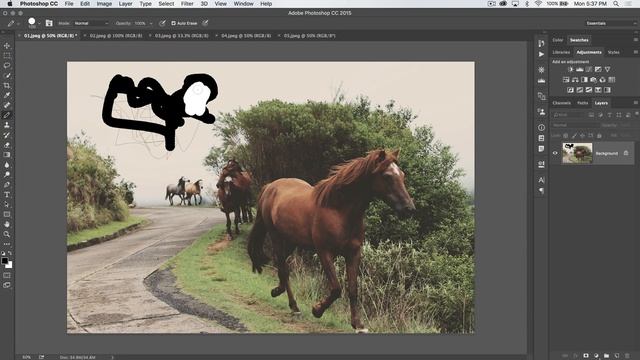The width and height of the screenshot is (640, 360).
Task: Switch to 04.jpeg document tab
Action: [246, 36]
